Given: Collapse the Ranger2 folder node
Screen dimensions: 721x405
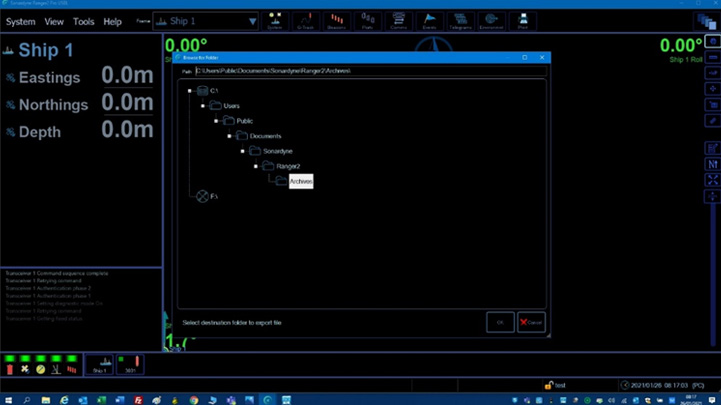Looking at the screenshot, I should pos(256,166).
